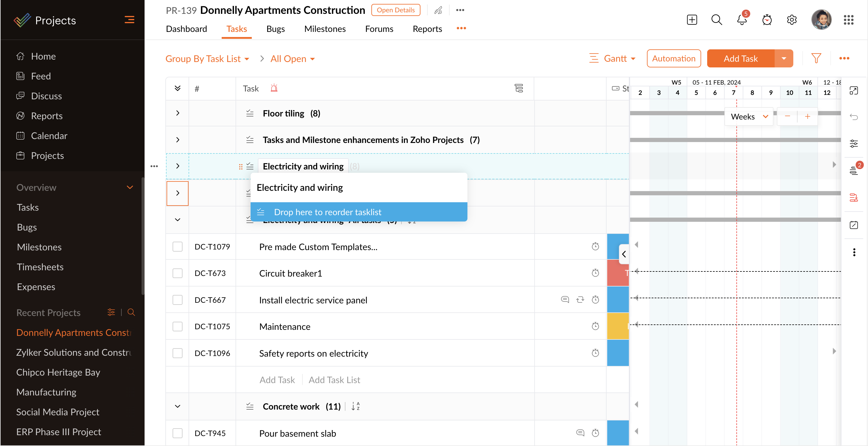Click the yellow status cell for Maintenance
Screen dimensions: 868x446
click(x=617, y=326)
